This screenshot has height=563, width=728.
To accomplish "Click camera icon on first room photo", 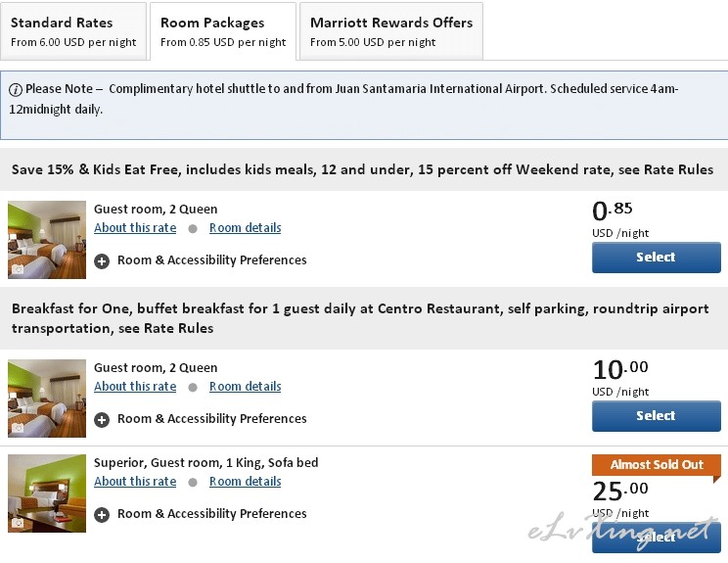I will click(18, 269).
